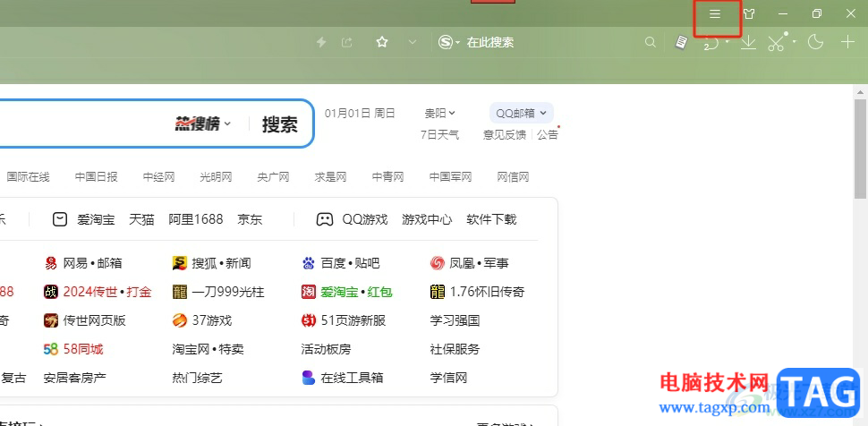
Task: Click the magnifier search icon
Action: [x=651, y=42]
